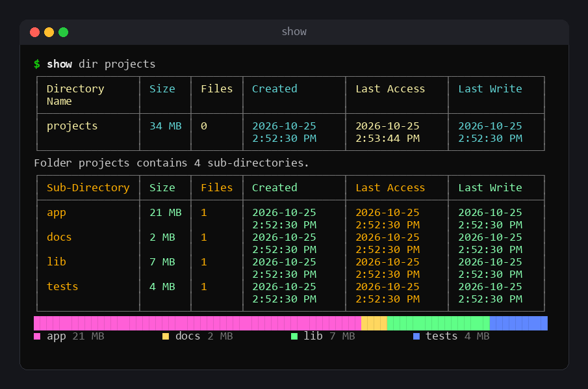Click the top table's 'Size' header

click(162, 89)
